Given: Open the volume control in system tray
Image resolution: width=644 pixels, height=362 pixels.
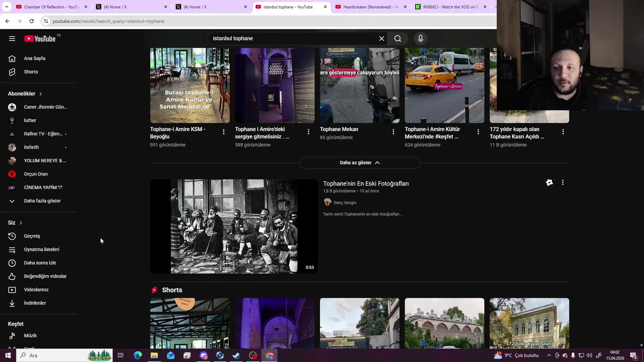Looking at the screenshot, I should tap(589, 355).
